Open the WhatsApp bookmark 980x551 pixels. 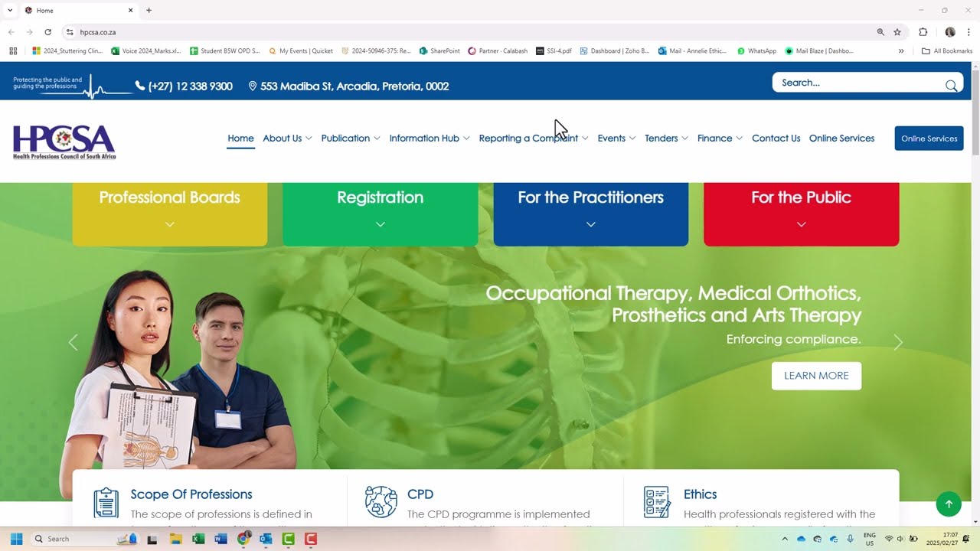(756, 51)
